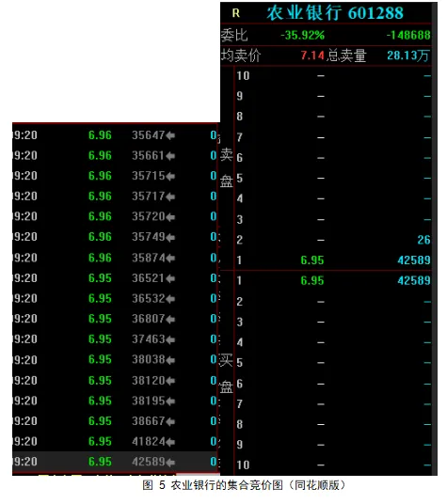Click the arrow icon beside volume 41824

170,442
